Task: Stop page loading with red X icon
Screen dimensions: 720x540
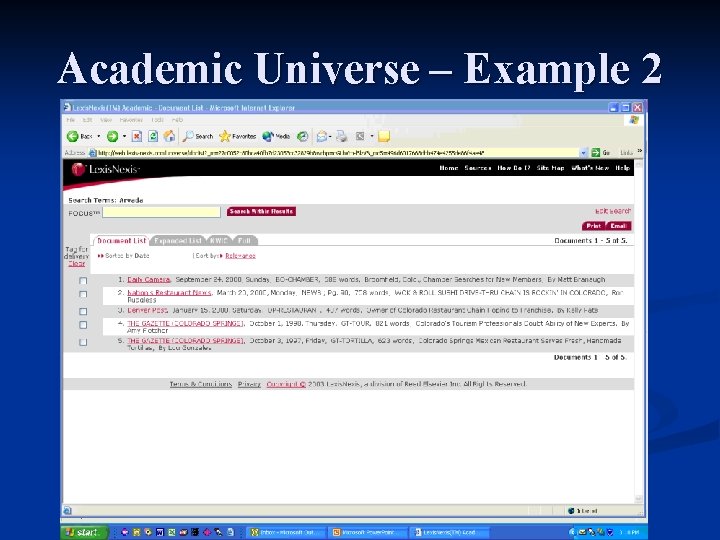Action: click(137, 136)
